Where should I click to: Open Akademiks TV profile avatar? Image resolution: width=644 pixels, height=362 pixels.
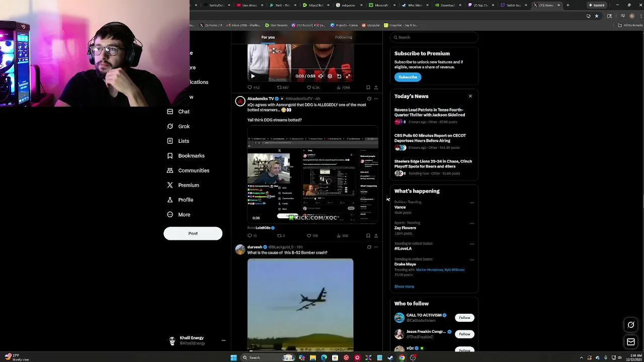[240, 102]
